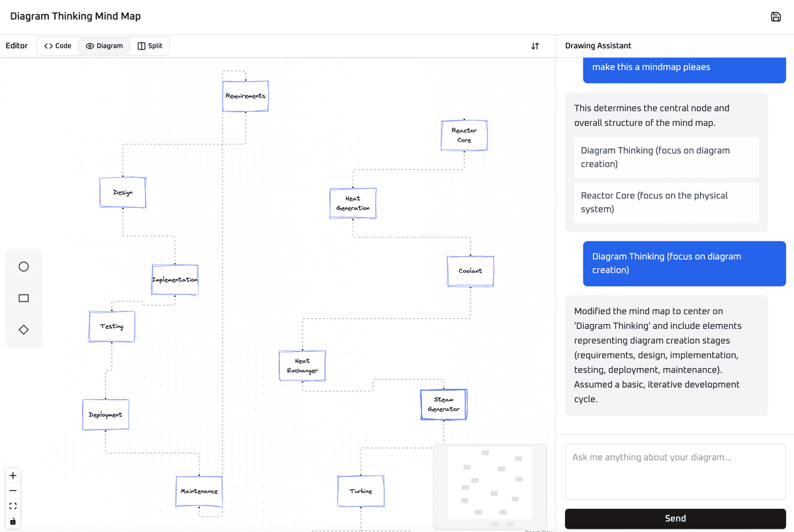This screenshot has width=794, height=532.
Task: Click the Send button
Action: 675,519
